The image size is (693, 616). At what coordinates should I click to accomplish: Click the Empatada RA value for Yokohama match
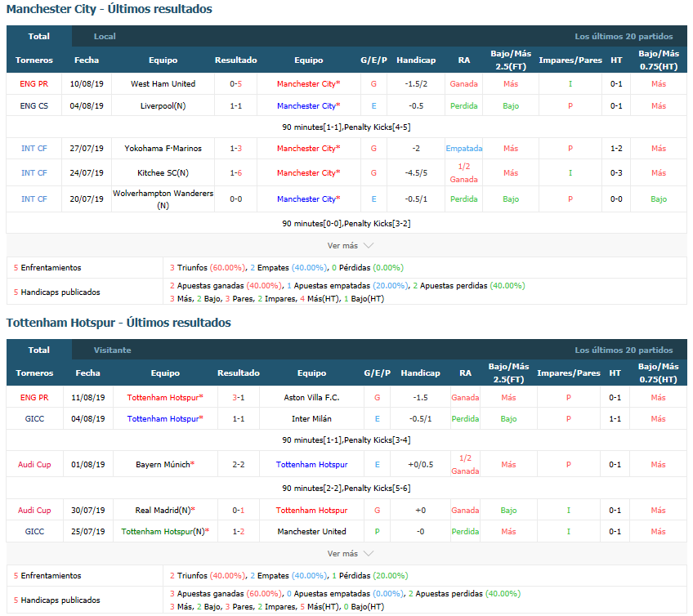click(x=464, y=149)
